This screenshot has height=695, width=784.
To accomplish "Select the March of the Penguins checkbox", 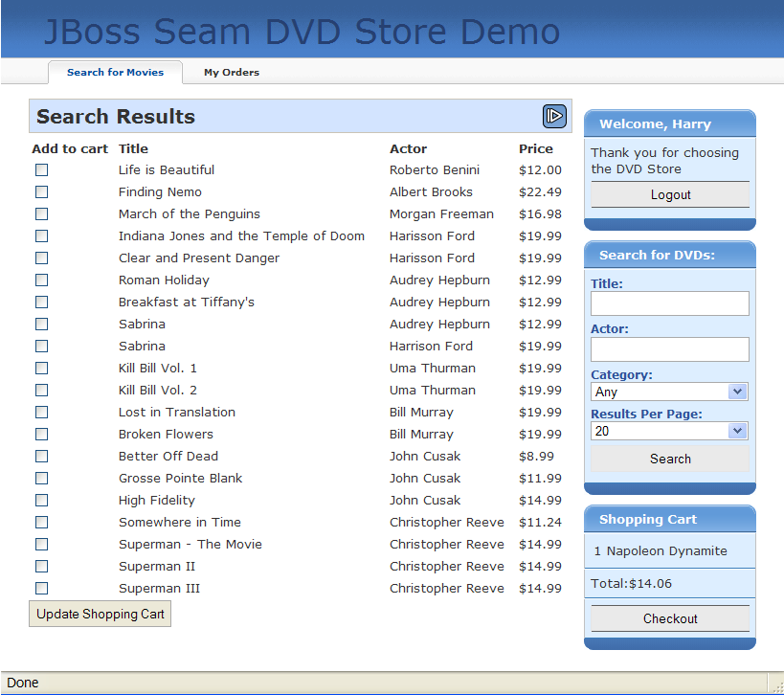I will (x=42, y=214).
